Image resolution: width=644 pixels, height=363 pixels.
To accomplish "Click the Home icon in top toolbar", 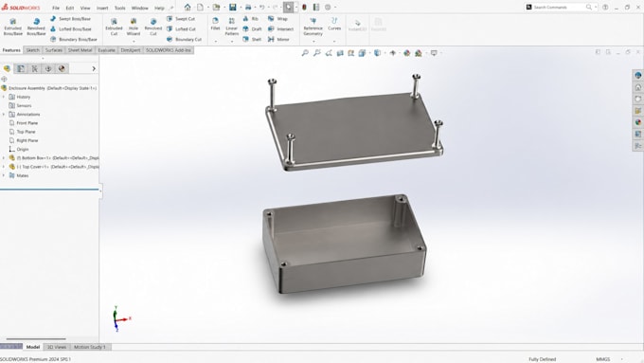I will (x=188, y=7).
